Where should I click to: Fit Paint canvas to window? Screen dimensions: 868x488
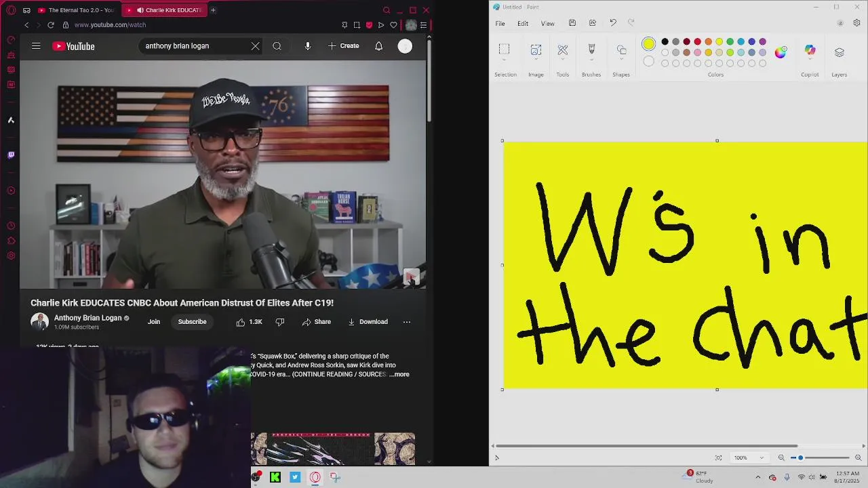718,457
